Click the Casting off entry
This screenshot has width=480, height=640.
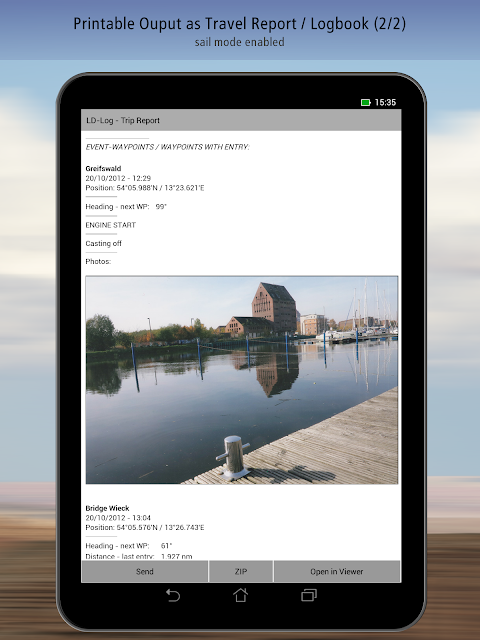pos(104,243)
